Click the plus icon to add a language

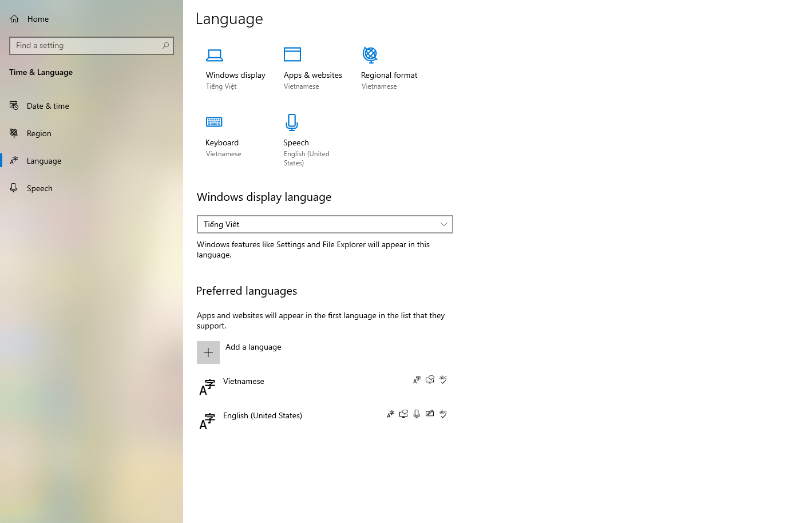point(208,352)
